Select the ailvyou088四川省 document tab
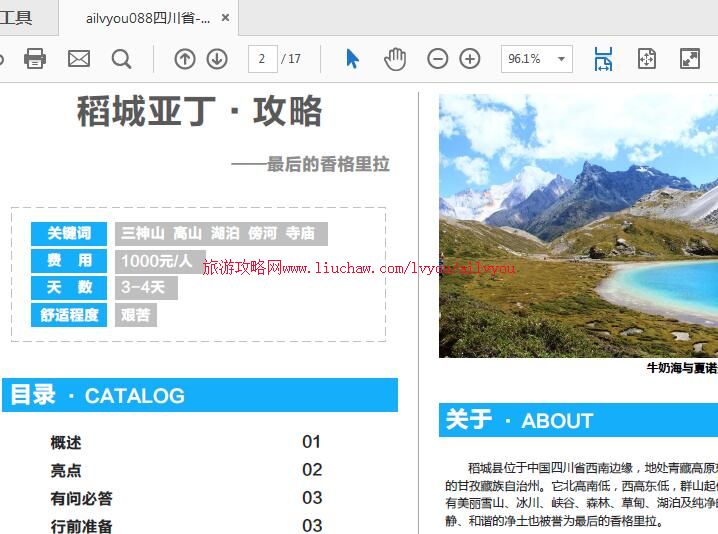Screen dimensions: 718x534 pos(147,18)
